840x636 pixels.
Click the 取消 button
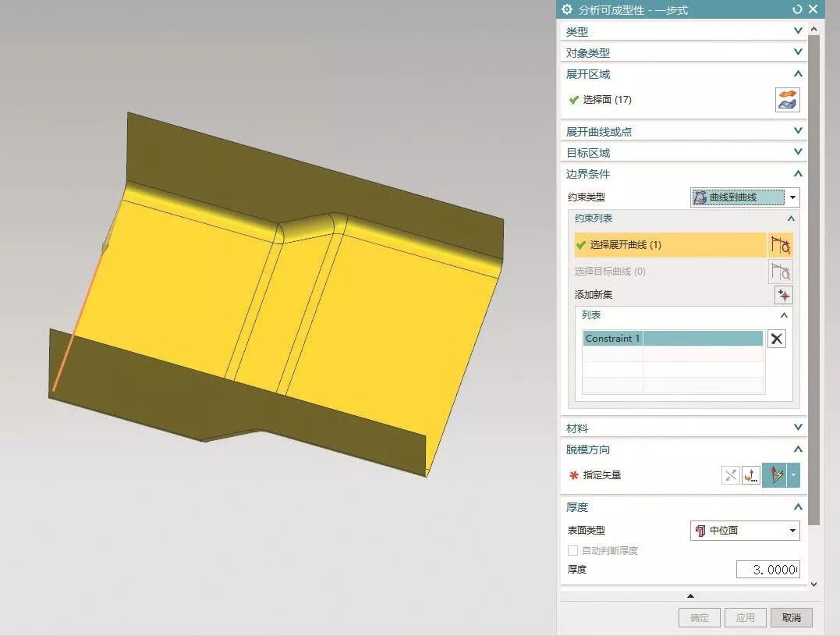point(791,617)
